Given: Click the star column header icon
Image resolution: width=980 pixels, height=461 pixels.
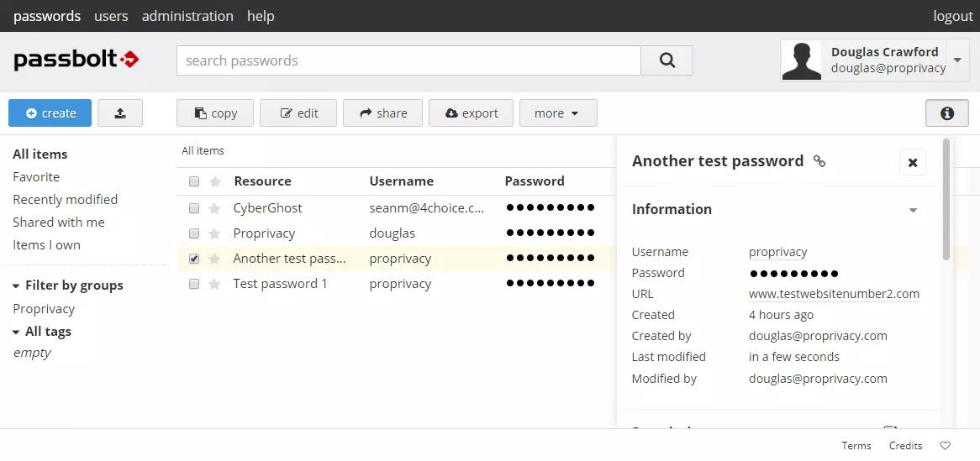Looking at the screenshot, I should (215, 181).
